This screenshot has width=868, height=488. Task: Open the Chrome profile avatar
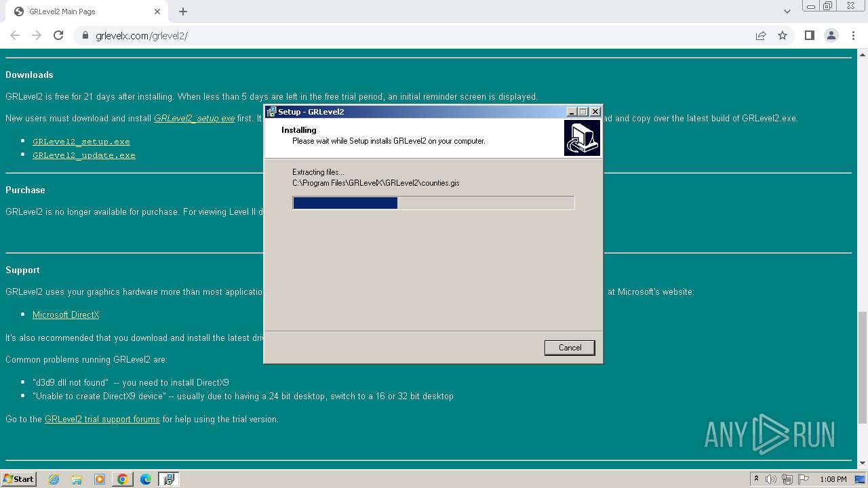831,35
